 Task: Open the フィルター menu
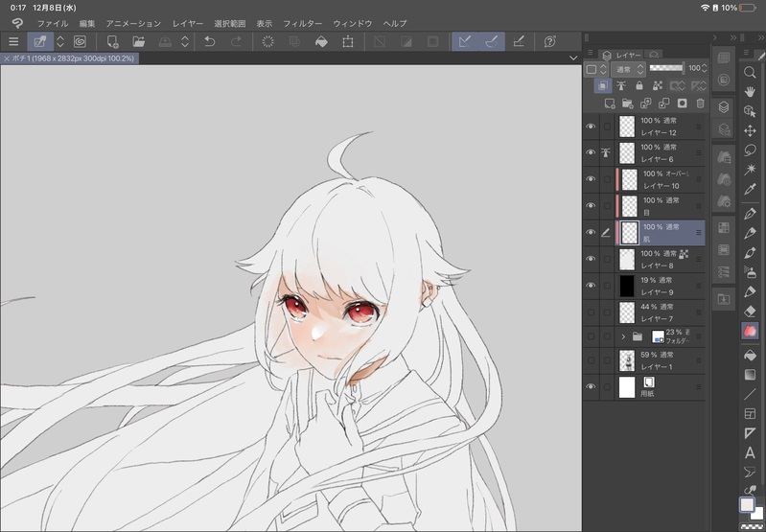point(302,23)
